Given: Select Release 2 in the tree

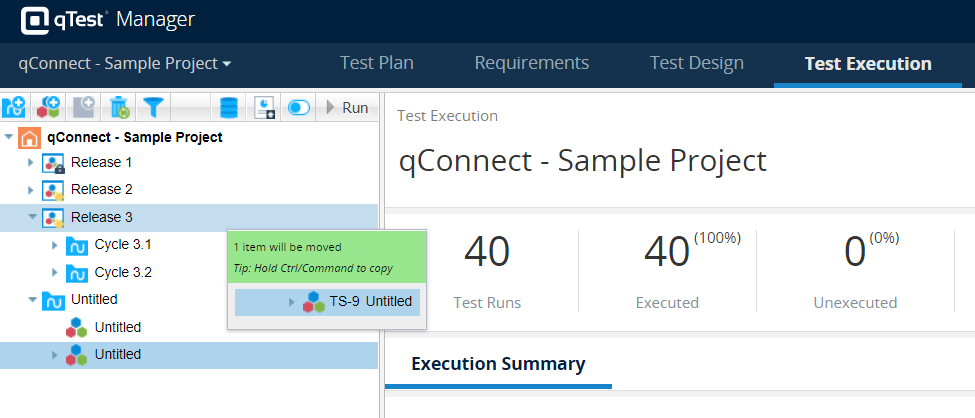Looking at the screenshot, I should click(101, 189).
